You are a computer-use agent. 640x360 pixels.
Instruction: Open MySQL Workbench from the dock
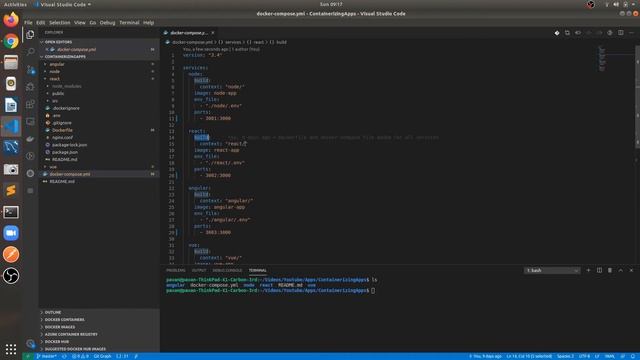(x=11, y=147)
